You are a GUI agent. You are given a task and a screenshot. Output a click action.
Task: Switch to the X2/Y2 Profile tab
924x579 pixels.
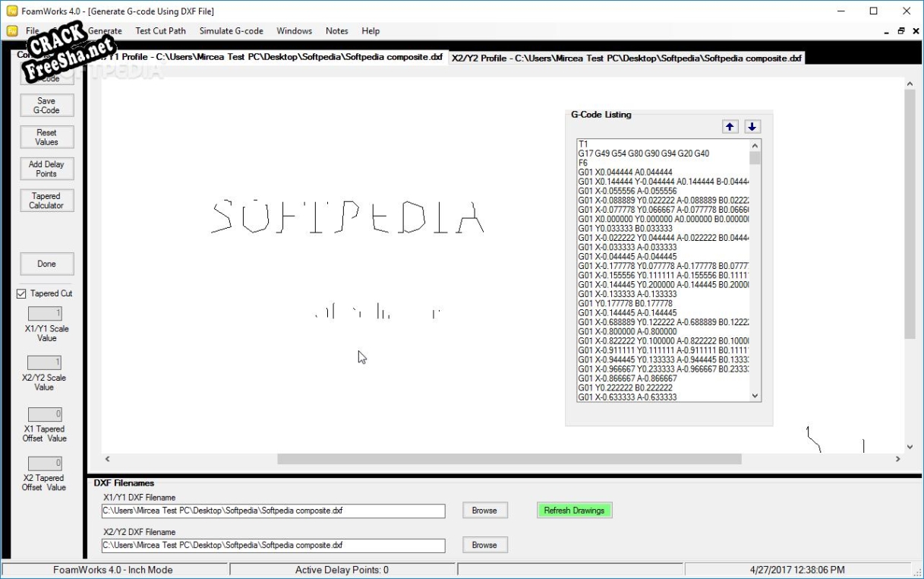tap(626, 58)
